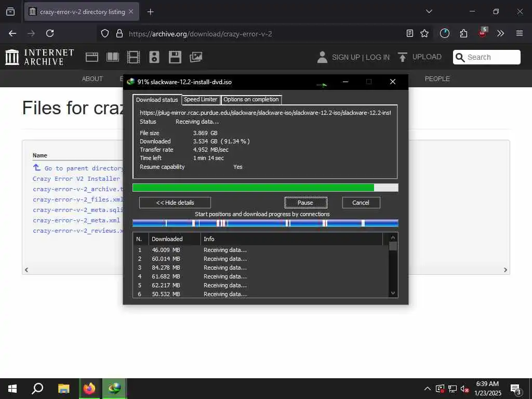Click the muted volume tray icon
This screenshot has width=532, height=399.
tap(465, 389)
